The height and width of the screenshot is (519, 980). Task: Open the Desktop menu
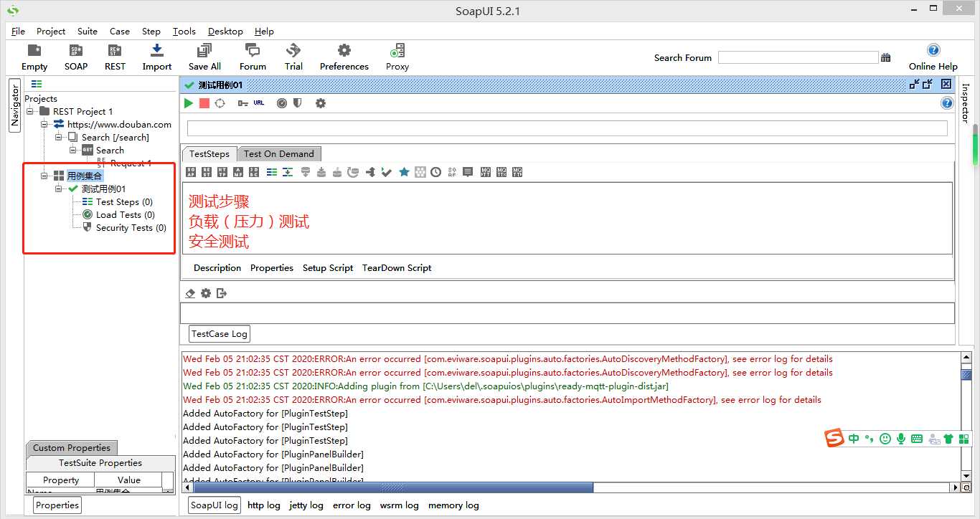[225, 32]
